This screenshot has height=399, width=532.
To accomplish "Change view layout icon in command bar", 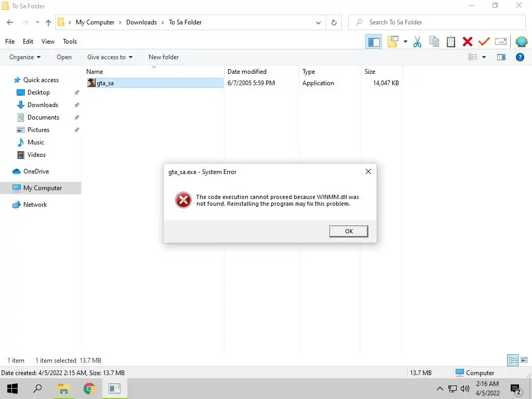I will point(473,57).
